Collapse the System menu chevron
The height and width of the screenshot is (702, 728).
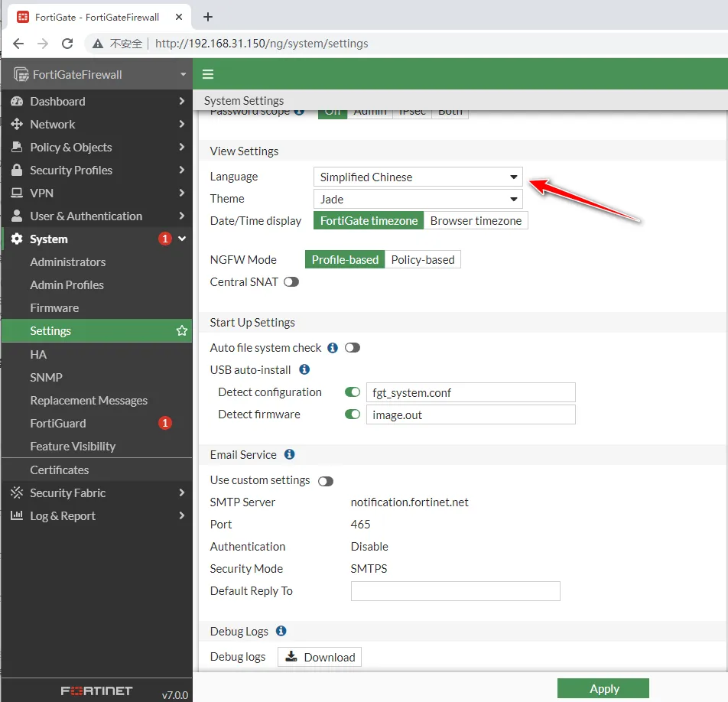click(x=182, y=239)
